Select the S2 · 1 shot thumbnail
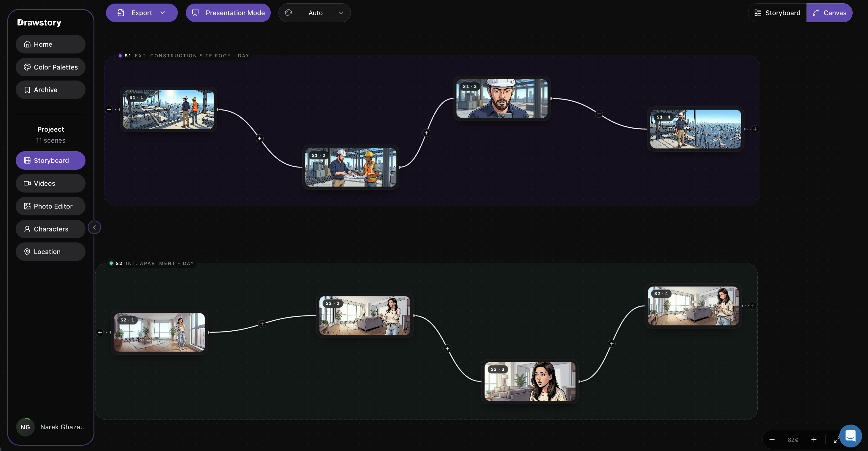Viewport: 868px width, 451px height. click(x=159, y=332)
